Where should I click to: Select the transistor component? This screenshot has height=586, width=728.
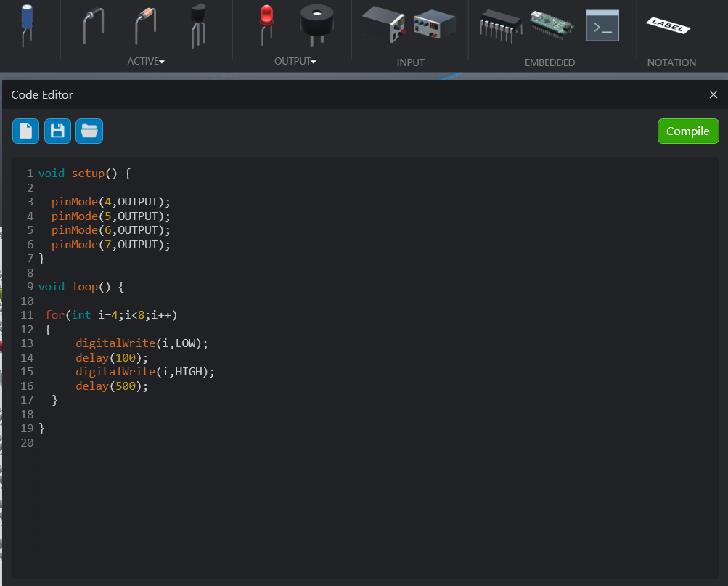pyautogui.click(x=198, y=25)
